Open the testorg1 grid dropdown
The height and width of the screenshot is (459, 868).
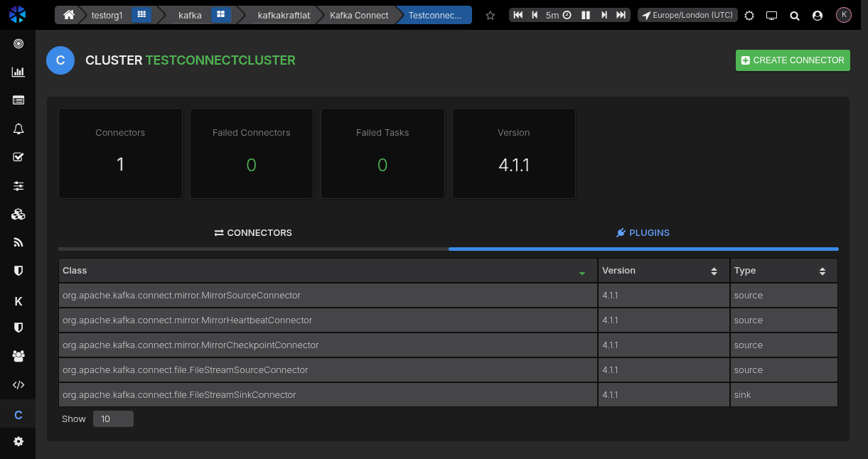[x=141, y=15]
